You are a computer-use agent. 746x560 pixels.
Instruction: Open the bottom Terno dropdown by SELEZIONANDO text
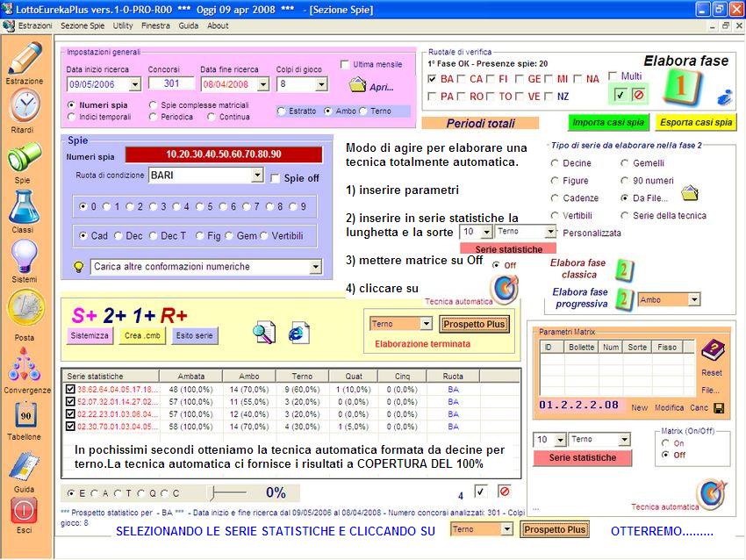(x=507, y=529)
